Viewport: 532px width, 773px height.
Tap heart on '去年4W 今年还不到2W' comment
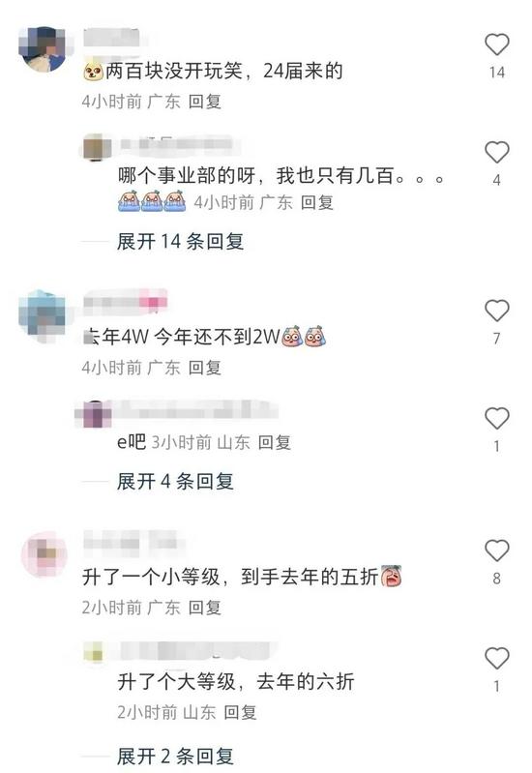tap(496, 311)
